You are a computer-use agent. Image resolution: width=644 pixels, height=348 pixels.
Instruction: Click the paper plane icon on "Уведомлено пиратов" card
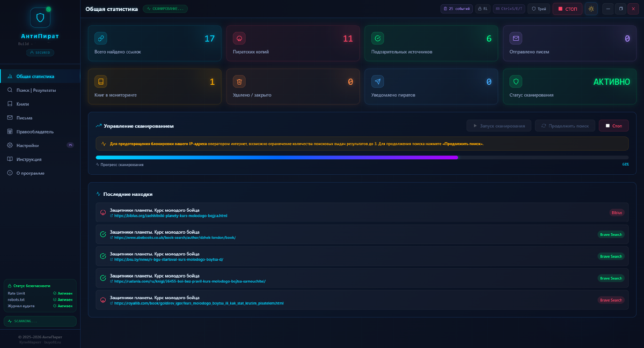click(378, 82)
